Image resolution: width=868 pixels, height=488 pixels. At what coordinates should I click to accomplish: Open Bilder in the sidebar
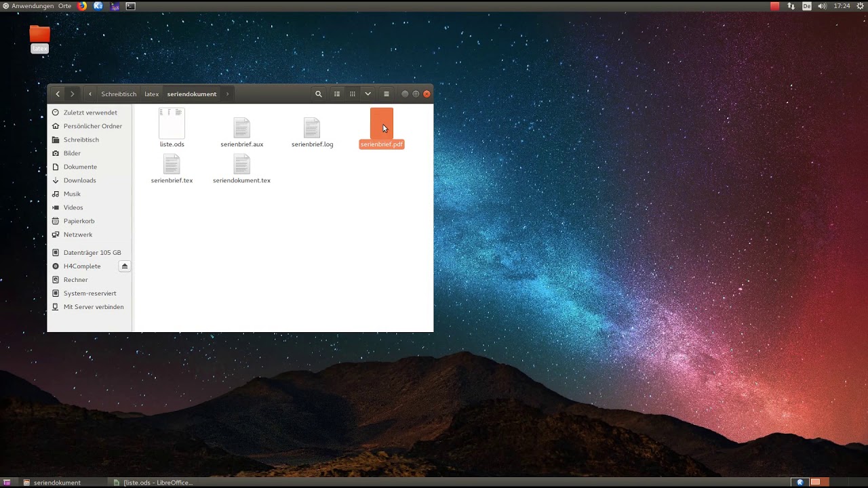click(x=90, y=153)
